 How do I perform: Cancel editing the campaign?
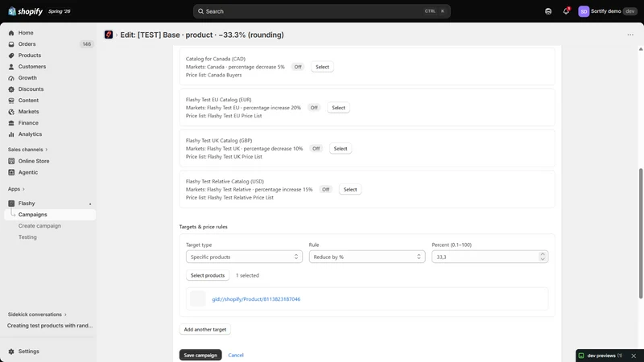(236, 355)
